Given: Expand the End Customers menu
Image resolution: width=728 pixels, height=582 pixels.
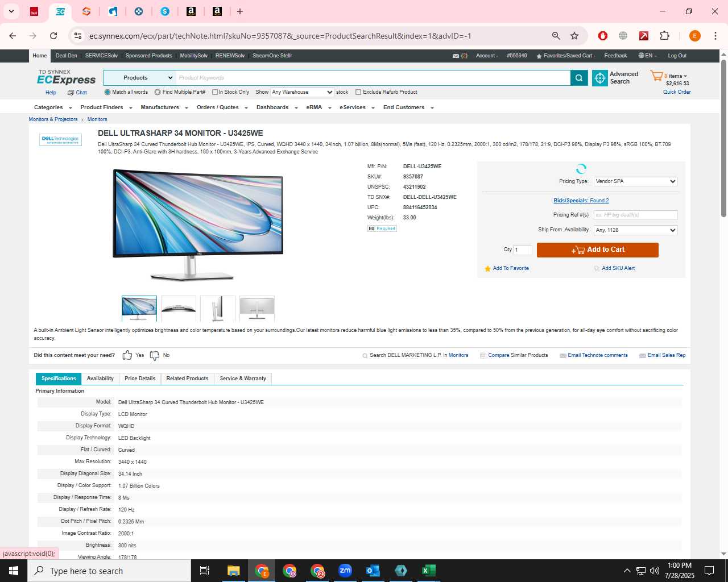Looking at the screenshot, I should (408, 107).
